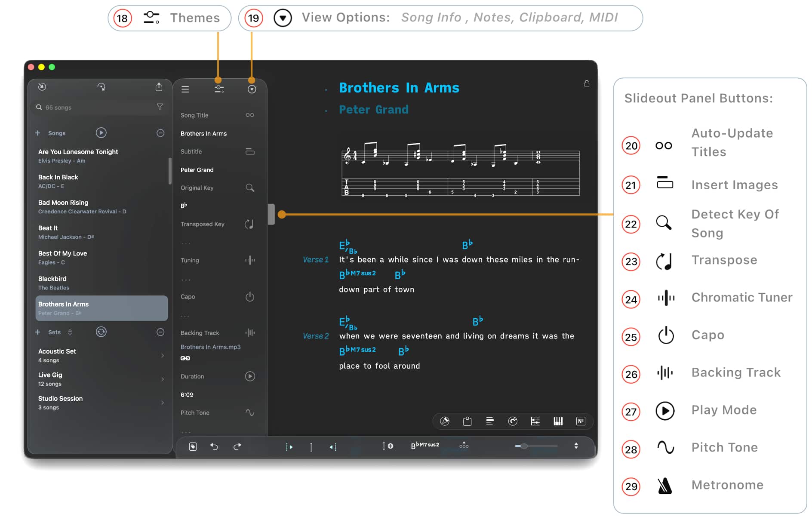The height and width of the screenshot is (526, 812).
Task: Select the song Back In Black
Action: (x=101, y=181)
